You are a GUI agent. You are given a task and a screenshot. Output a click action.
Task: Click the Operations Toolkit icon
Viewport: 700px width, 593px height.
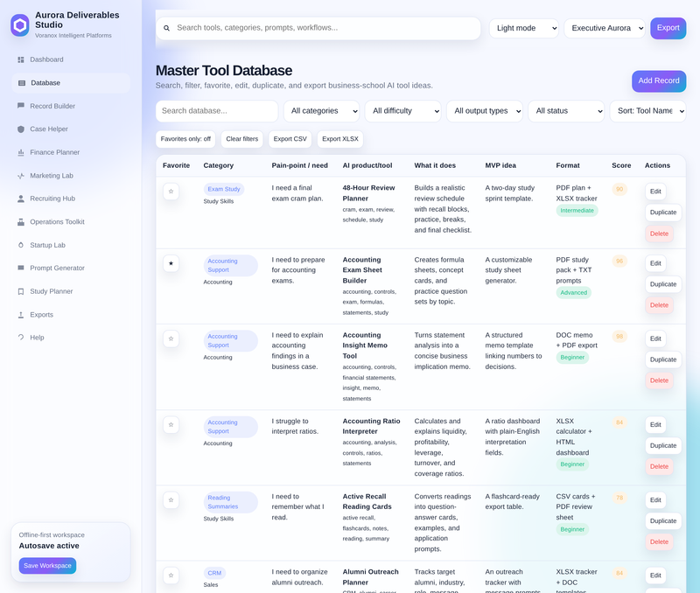(20, 222)
